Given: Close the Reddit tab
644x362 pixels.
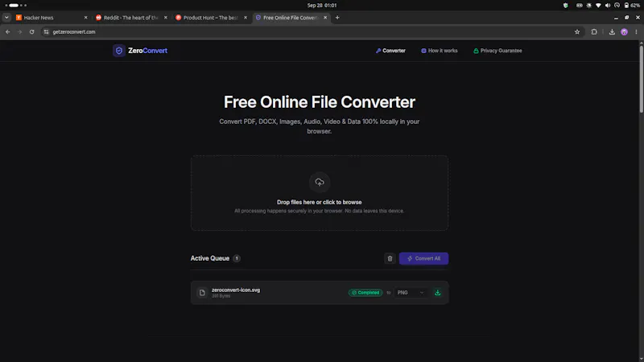Looking at the screenshot, I should pyautogui.click(x=166, y=18).
